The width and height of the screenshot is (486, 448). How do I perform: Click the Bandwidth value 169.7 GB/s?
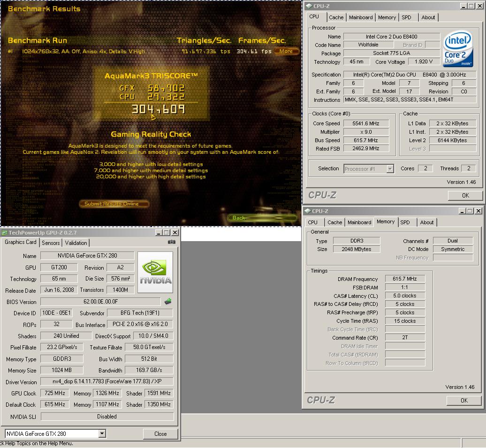click(149, 370)
